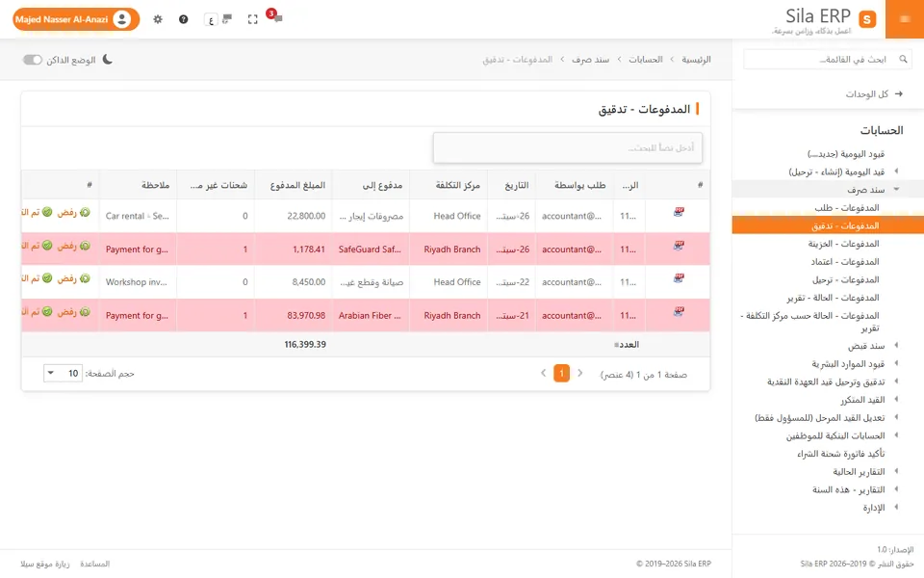The height and width of the screenshot is (578, 924).
Task: Reject (رفض) the SafeGuard 1,178.41 payment
Action: coord(74,246)
